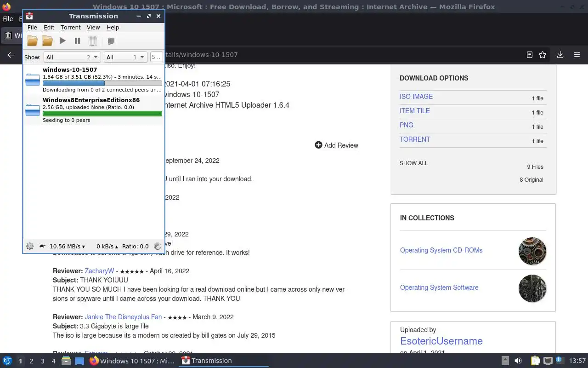Open the PNG download option

407,125
